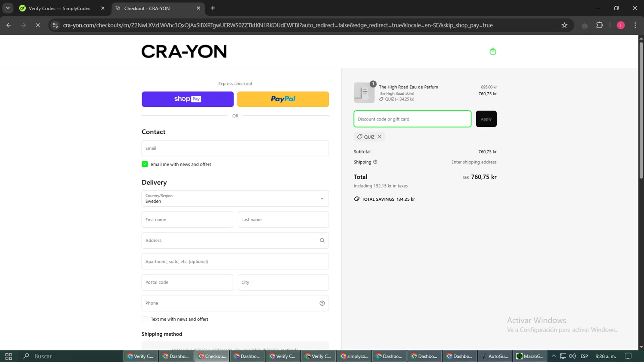Go back using the browser arrow
Image resolution: width=644 pixels, height=362 pixels.
(x=9, y=25)
